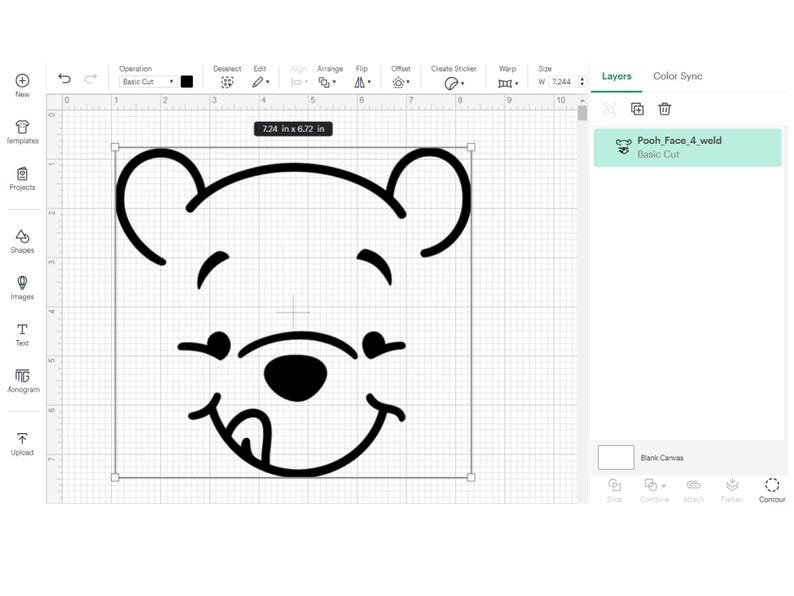Click the Group icon in Layers panel

tap(610, 109)
